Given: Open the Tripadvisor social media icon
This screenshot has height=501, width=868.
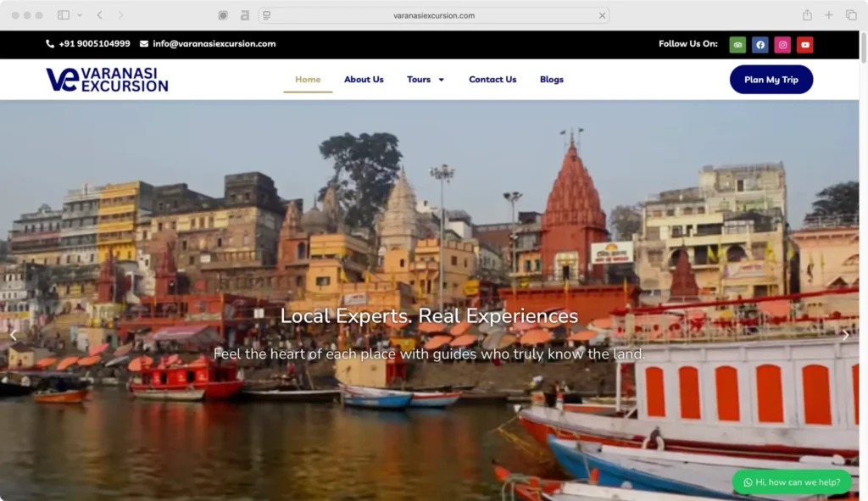Looking at the screenshot, I should tap(737, 44).
